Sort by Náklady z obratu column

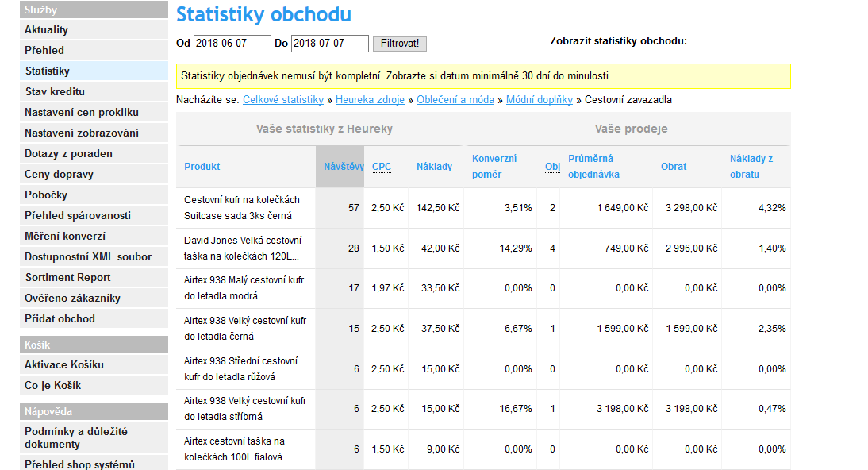pos(751,167)
